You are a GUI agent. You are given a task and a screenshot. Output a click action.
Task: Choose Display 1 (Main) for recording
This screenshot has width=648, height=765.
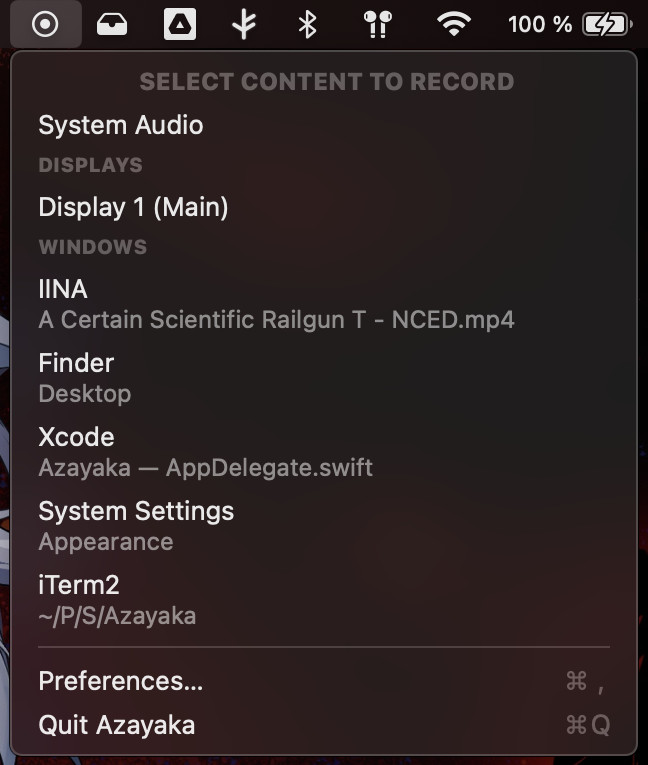pos(324,207)
